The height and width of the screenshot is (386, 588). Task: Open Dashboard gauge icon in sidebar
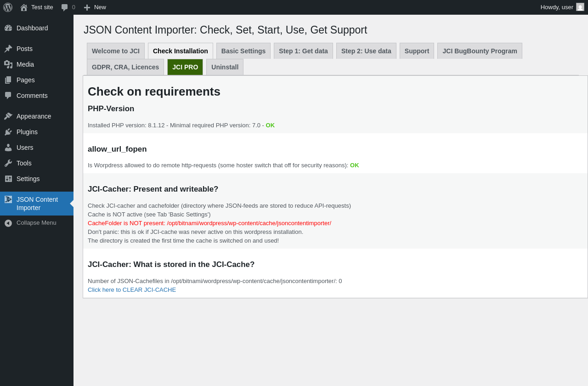pyautogui.click(x=8, y=28)
